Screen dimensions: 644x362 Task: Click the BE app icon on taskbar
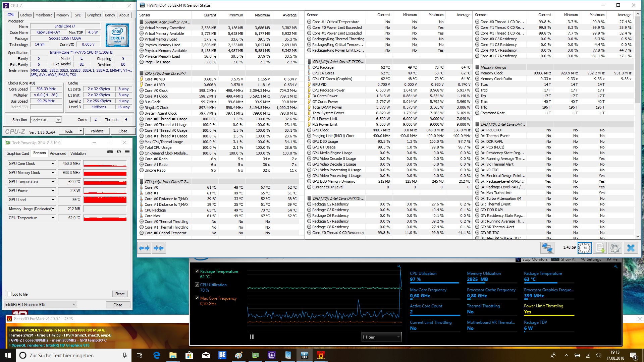(x=222, y=355)
